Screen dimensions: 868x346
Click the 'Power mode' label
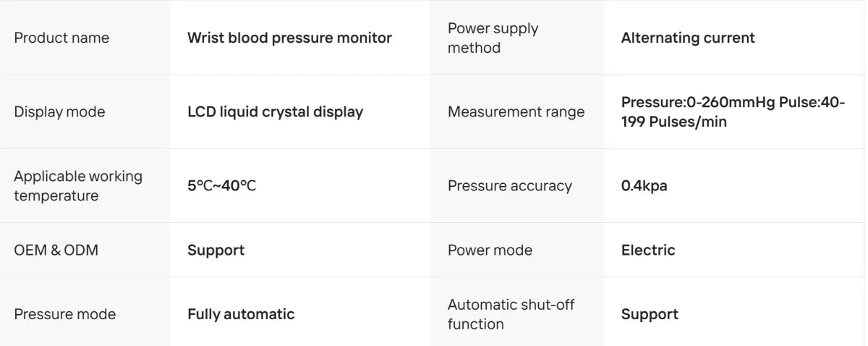tap(490, 250)
